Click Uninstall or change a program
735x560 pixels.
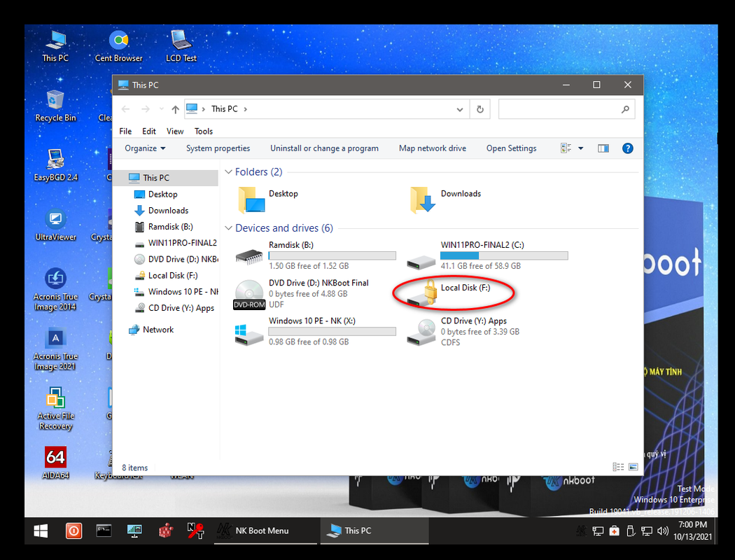point(324,148)
